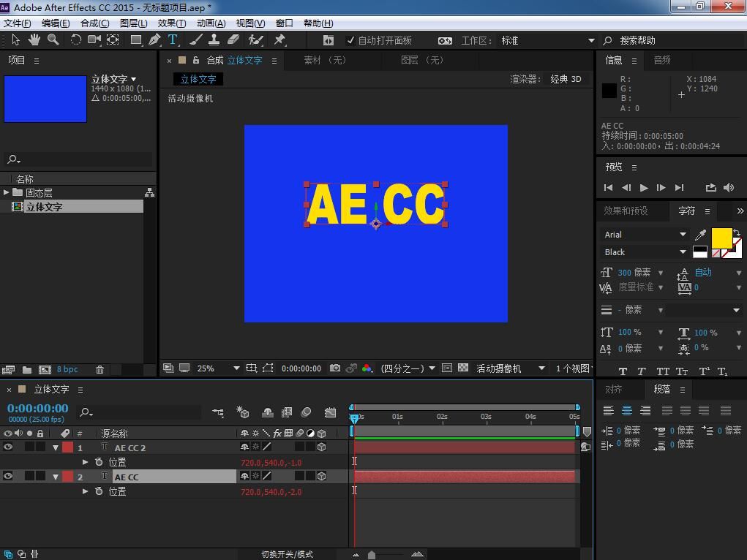Screen dimensions: 747x560
Task: Apply center text alignment in Paragraph panel
Action: pos(627,410)
